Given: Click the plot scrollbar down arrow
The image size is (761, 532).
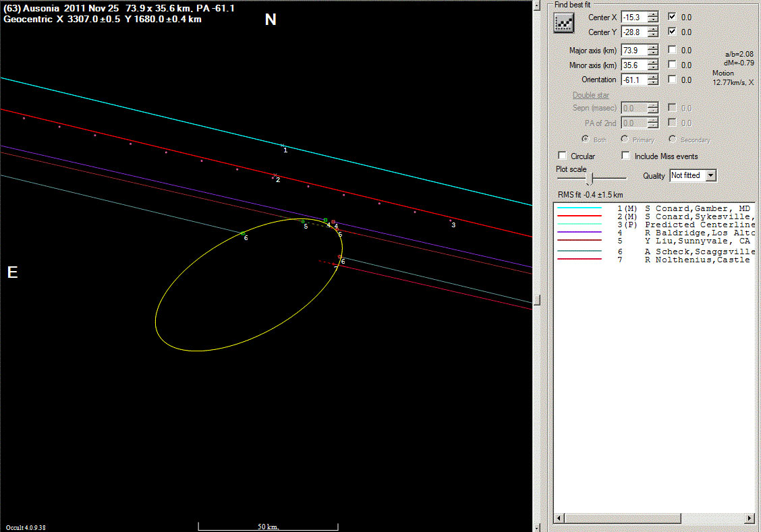Looking at the screenshot, I should coord(537,527).
